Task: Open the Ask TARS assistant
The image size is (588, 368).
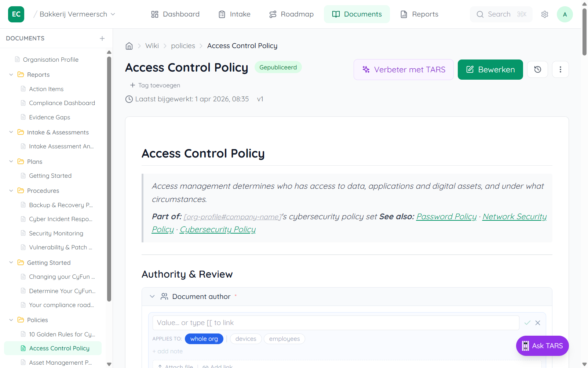Action: [x=542, y=346]
